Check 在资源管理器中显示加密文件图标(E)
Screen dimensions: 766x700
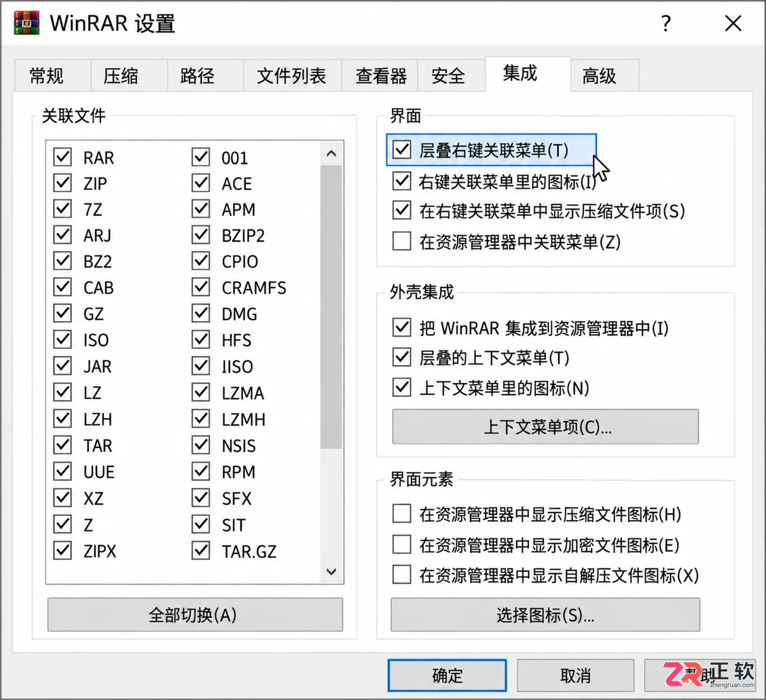401,544
